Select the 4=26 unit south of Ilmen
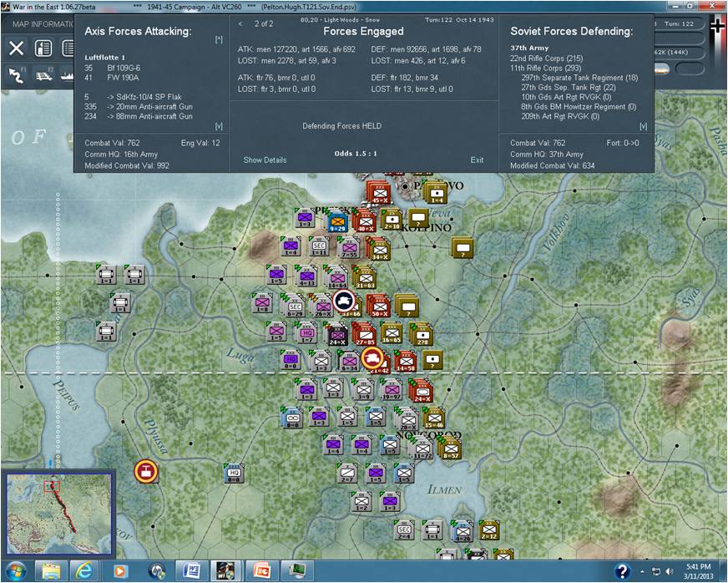Screen dimensions: 728x583 (x=463, y=531)
